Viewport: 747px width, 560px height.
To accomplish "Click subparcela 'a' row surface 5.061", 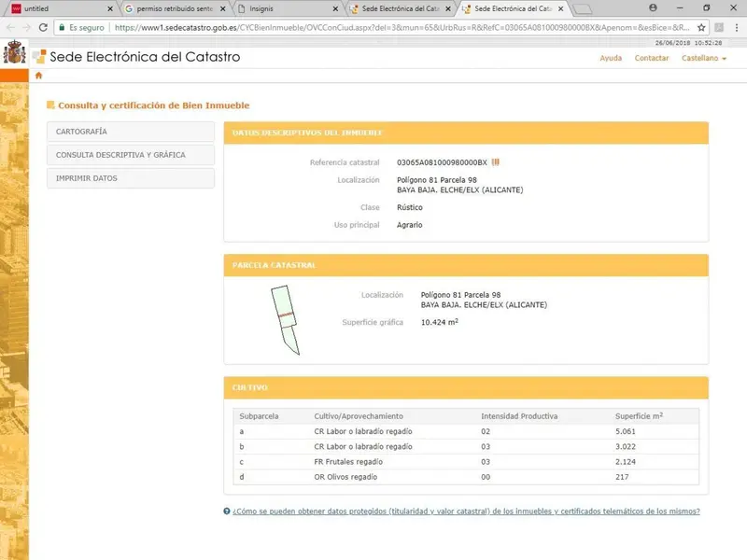I will 625,431.
